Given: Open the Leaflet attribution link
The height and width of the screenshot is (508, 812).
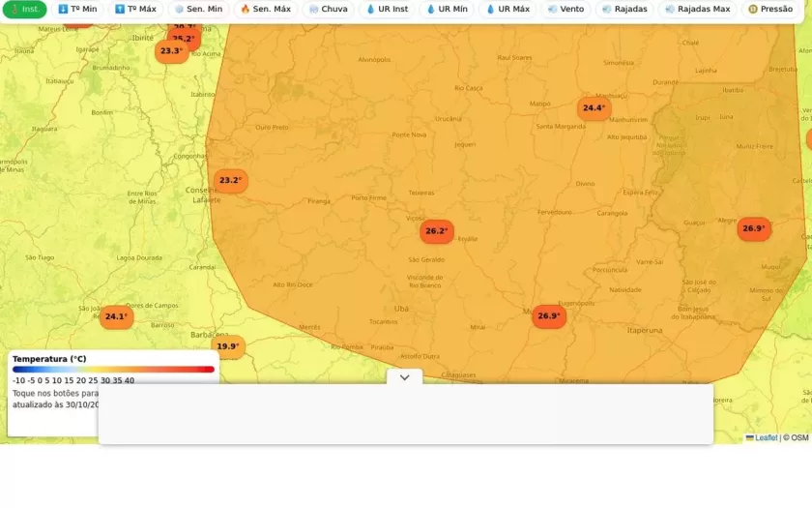Looking at the screenshot, I should pyautogui.click(x=765, y=437).
